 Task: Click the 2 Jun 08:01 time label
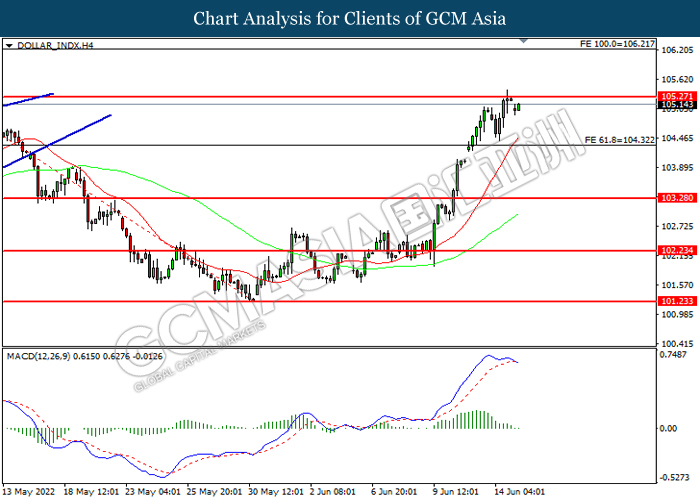click(x=333, y=492)
